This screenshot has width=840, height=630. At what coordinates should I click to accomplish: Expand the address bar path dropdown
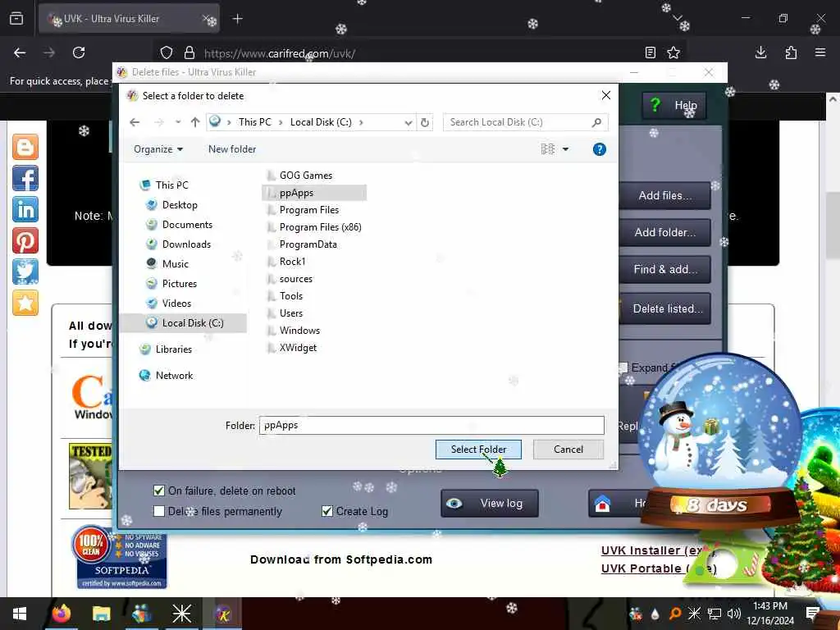coord(409,123)
